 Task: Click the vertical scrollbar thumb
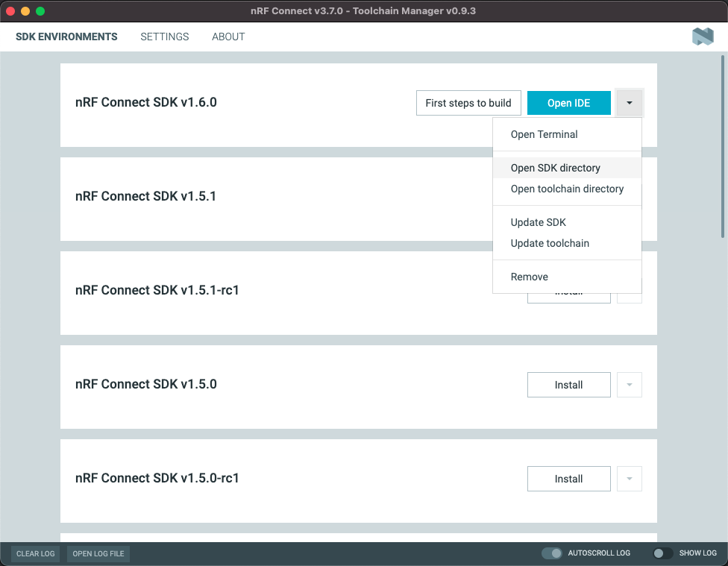click(x=723, y=146)
